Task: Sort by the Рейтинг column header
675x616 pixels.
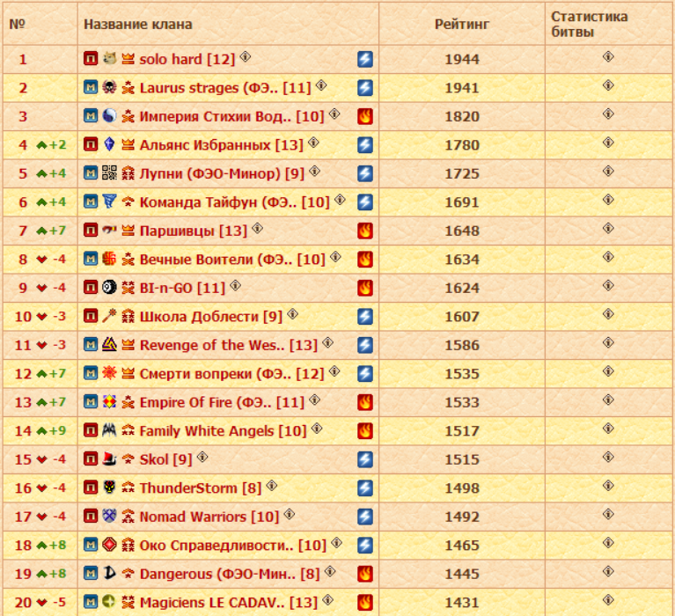Action: [461, 24]
